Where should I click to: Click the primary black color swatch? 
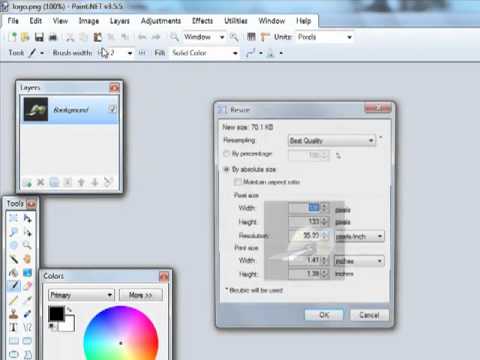pyautogui.click(x=56, y=314)
